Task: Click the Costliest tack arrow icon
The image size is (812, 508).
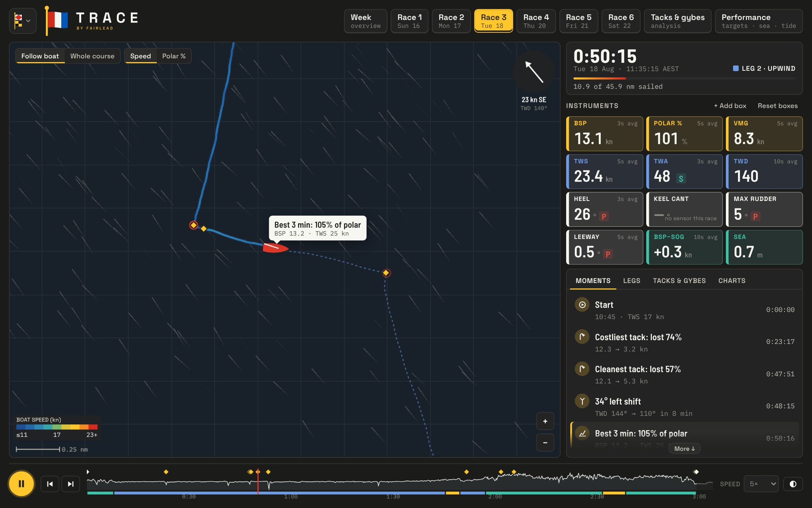Action: 582,337
